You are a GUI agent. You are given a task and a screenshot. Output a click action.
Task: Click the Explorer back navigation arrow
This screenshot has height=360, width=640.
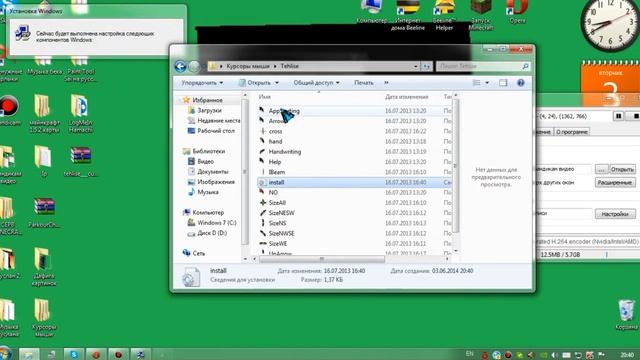pyautogui.click(x=180, y=66)
